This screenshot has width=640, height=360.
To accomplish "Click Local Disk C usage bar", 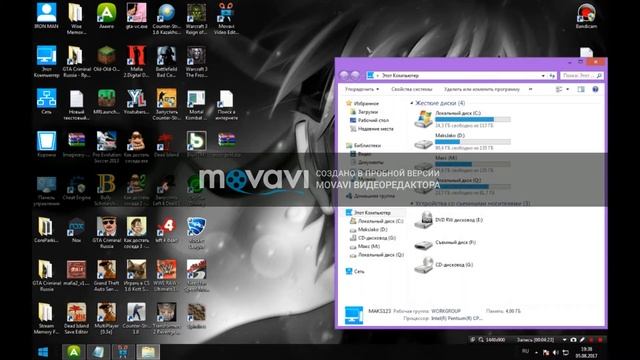I will (473, 119).
